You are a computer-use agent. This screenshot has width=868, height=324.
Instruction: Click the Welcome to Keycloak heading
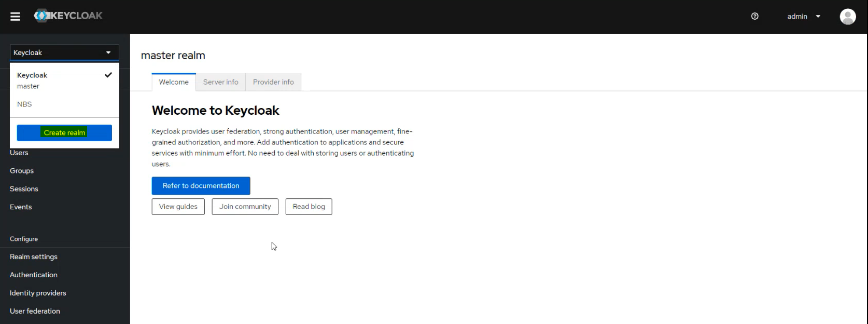215,111
